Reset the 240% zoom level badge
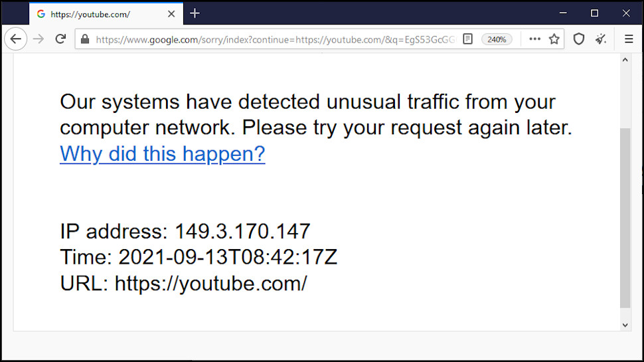 (x=497, y=39)
